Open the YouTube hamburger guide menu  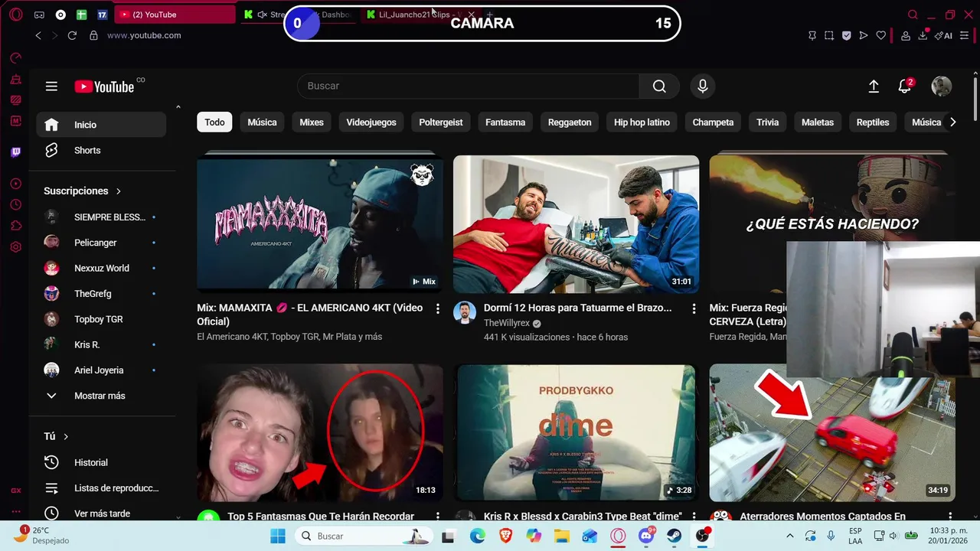51,86
